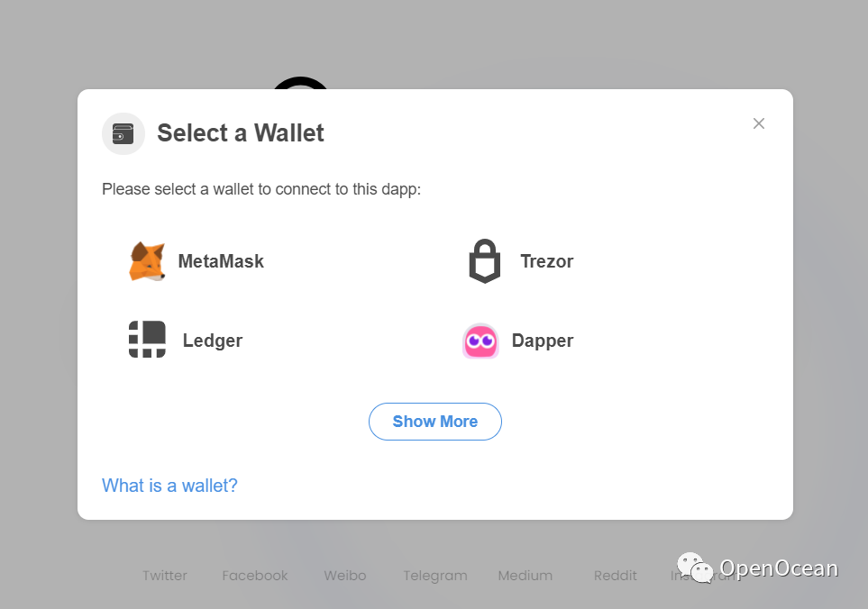Expand more wallet options with Show More

435,421
